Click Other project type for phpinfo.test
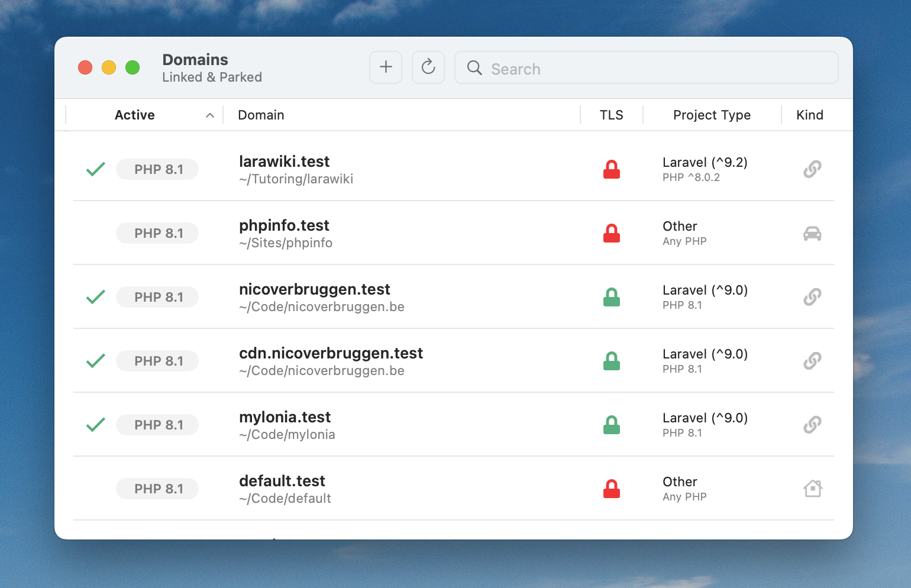The height and width of the screenshot is (588, 911). pyautogui.click(x=680, y=227)
